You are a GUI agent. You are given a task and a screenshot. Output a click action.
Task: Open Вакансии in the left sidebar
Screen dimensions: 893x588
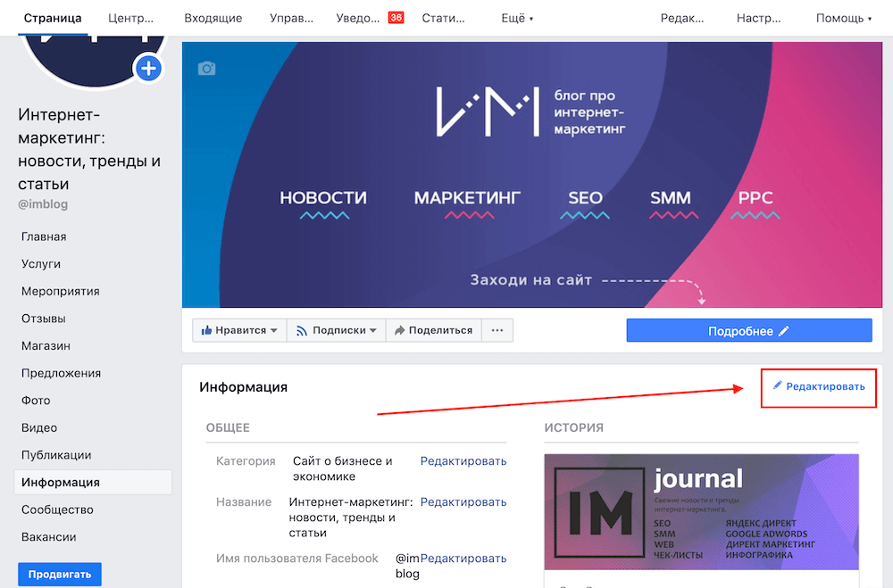[48, 537]
